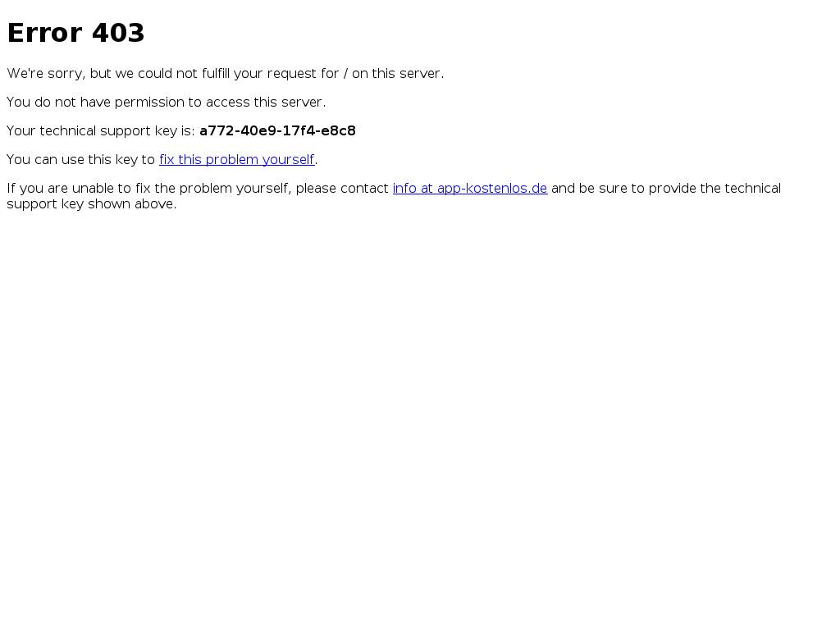Click the "please contact" words before email link
This screenshot has height=630, width=840.
(x=342, y=189)
